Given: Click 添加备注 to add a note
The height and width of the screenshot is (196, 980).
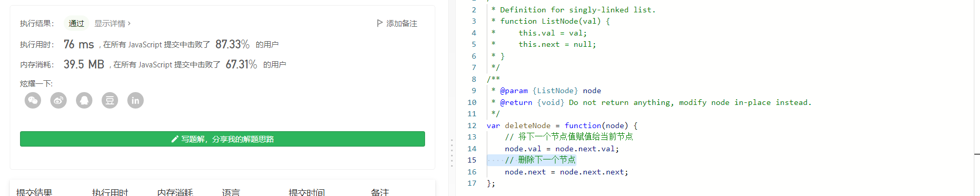Looking at the screenshot, I should click(401, 24).
